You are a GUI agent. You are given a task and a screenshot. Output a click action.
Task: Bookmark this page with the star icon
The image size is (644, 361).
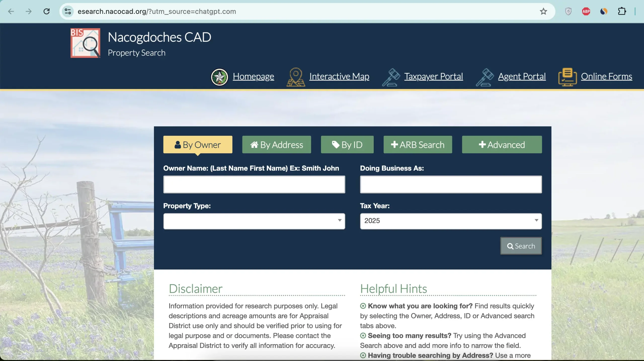click(x=543, y=11)
